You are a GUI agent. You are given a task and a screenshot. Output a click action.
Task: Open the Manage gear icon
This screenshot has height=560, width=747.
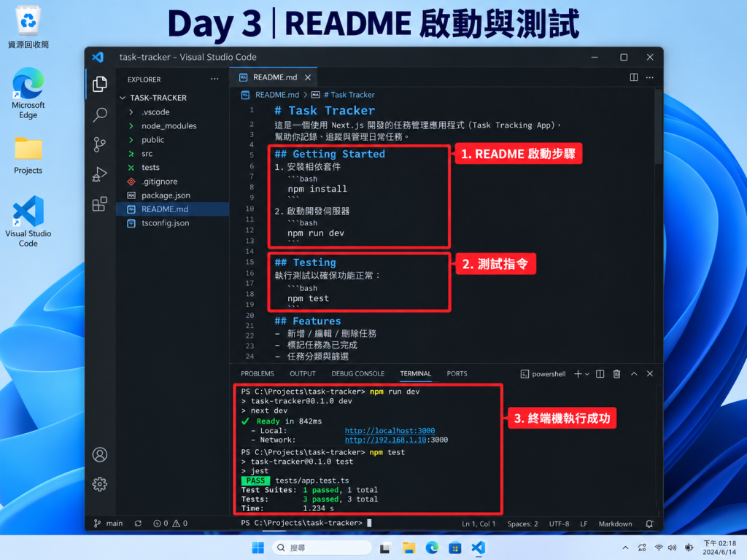[99, 484]
